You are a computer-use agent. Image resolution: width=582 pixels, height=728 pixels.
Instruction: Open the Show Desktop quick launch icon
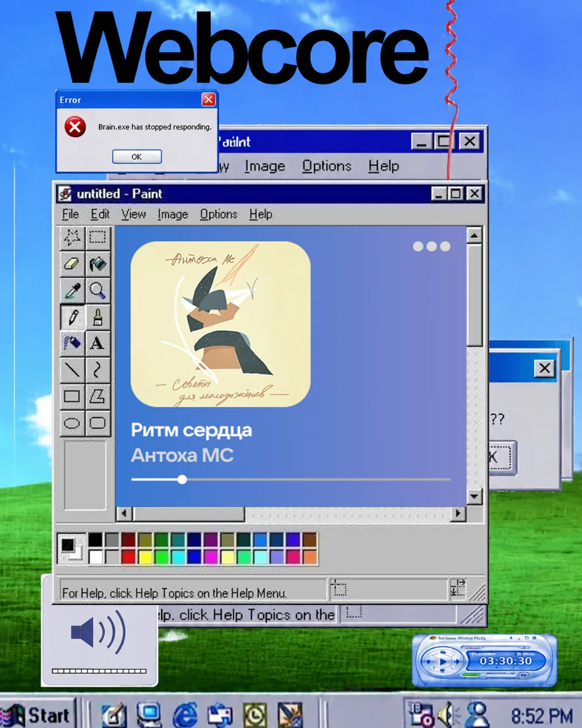coord(114,715)
